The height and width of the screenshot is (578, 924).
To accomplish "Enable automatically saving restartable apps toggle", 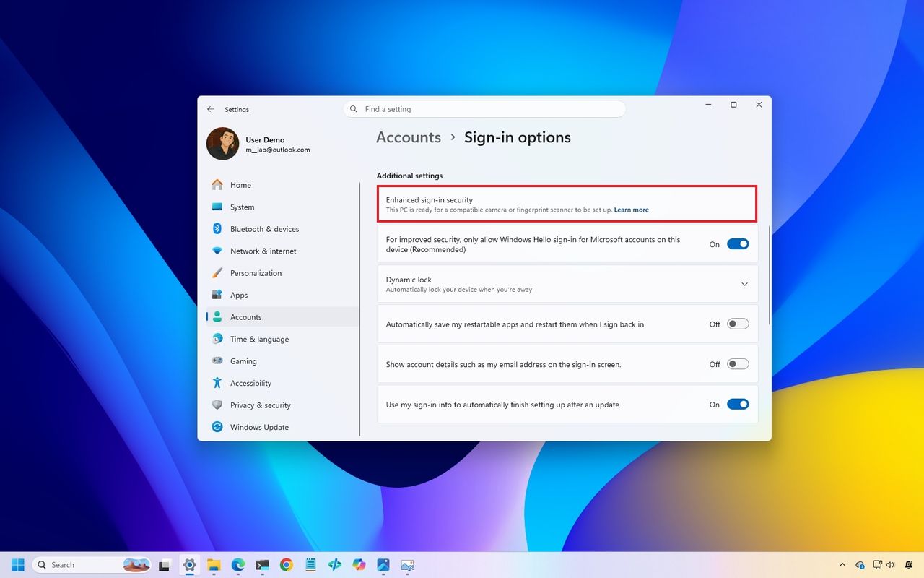I will (x=738, y=324).
